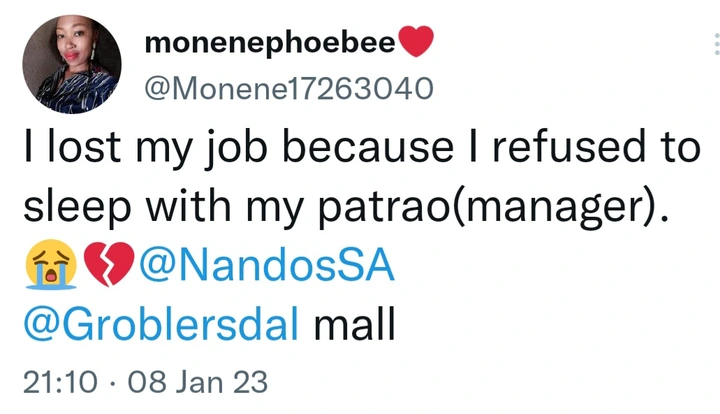Click the @Monene17263040 handle
Screen dimensions: 720x414
[x=290, y=89]
